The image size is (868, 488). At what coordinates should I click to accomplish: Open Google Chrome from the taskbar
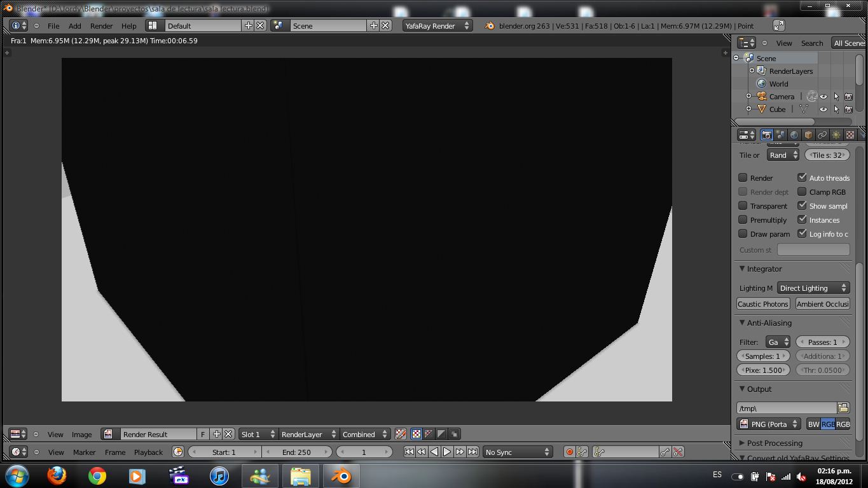(x=97, y=476)
